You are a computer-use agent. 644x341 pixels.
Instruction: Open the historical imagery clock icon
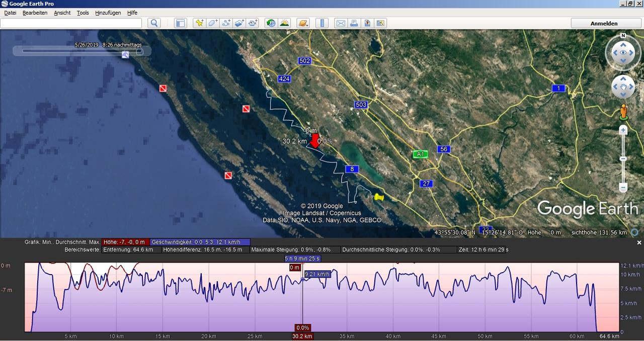pos(271,23)
